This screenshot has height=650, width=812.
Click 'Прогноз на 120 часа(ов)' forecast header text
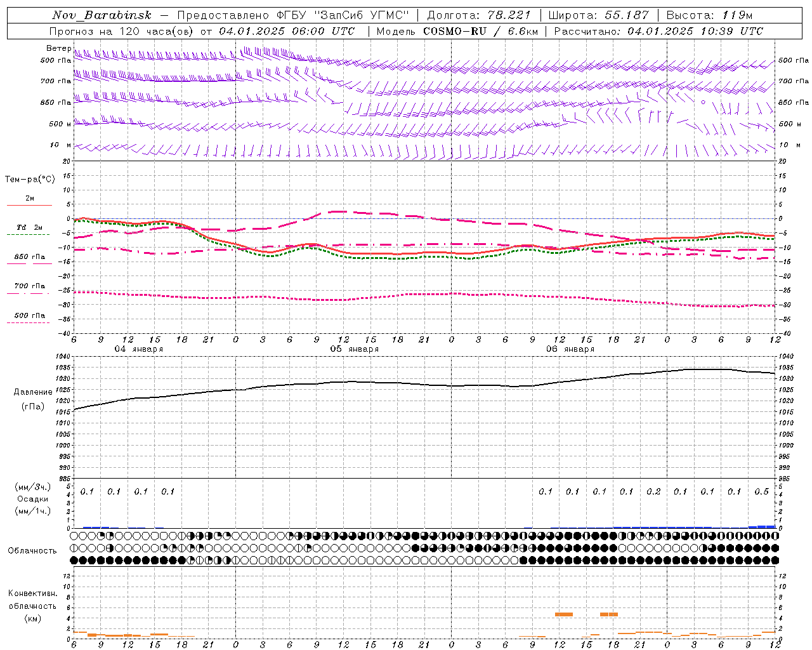(122, 31)
